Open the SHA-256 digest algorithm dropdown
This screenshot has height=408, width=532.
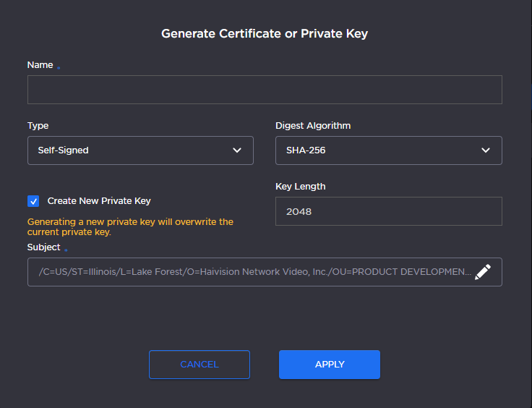[388, 150]
